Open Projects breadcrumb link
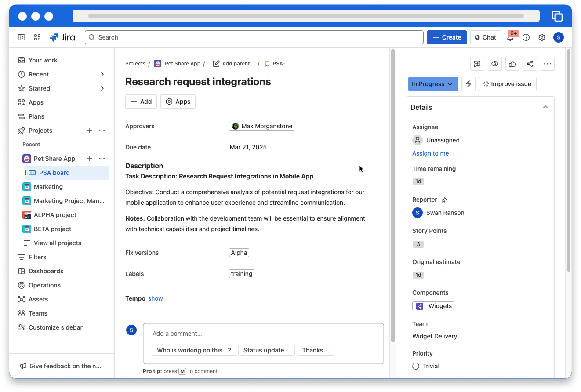 coord(135,64)
